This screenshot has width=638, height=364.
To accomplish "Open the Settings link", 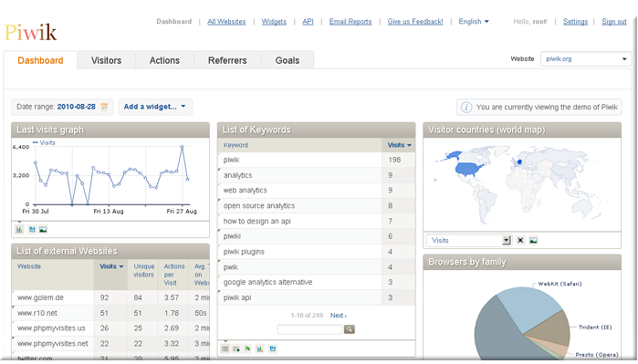I will tap(575, 22).
